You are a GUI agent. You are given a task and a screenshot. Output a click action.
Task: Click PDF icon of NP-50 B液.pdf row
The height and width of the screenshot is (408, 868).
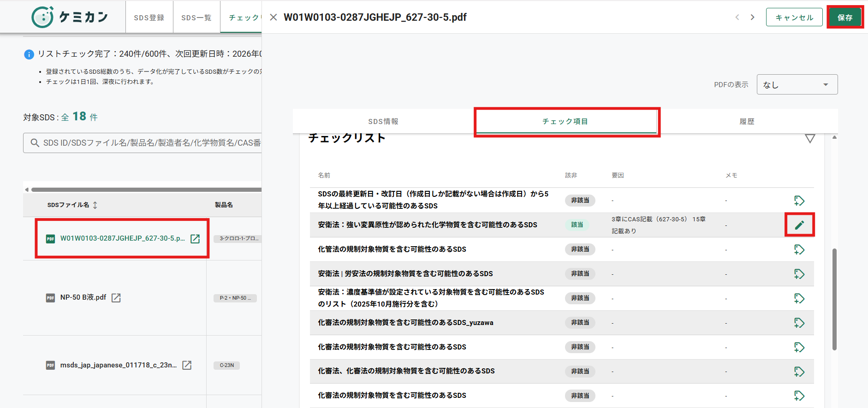50,298
